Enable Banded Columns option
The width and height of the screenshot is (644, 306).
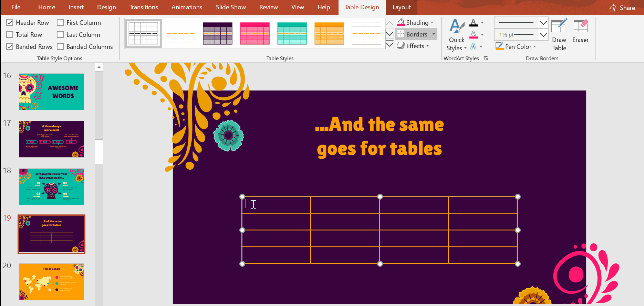(x=61, y=47)
